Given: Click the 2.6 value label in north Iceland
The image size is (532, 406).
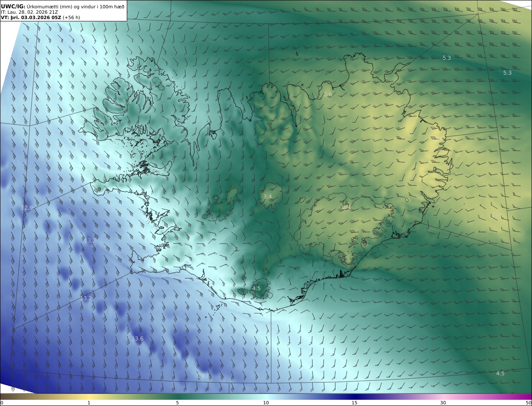Looking at the screenshot, I should tap(328, 95).
